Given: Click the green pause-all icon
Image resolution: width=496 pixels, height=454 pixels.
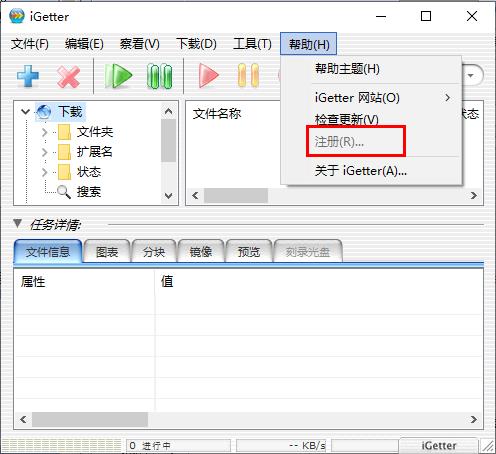Looking at the screenshot, I should (x=159, y=76).
